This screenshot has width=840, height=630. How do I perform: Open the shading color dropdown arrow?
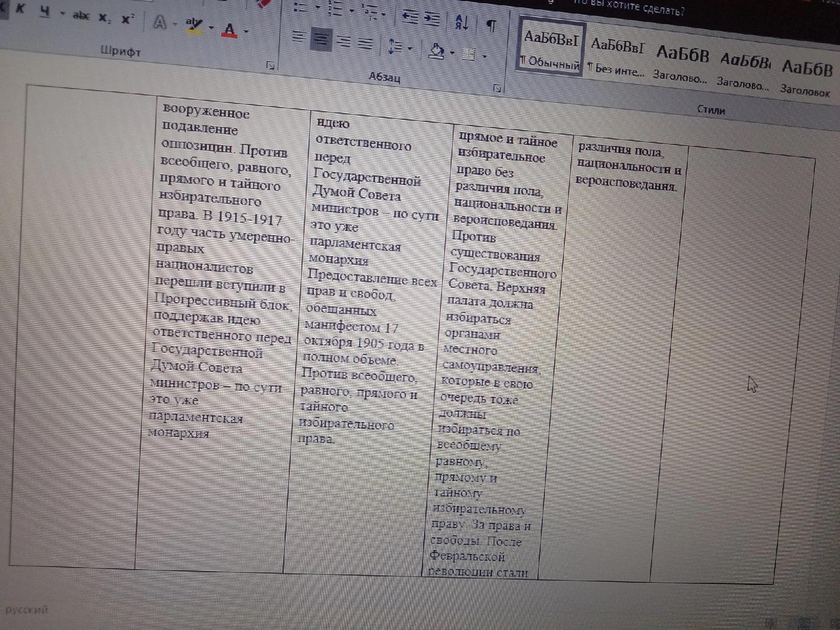tap(453, 53)
